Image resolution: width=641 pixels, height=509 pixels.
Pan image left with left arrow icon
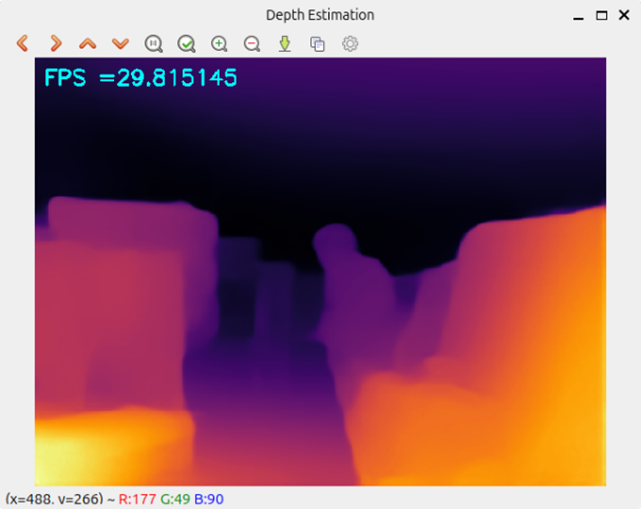coord(22,43)
